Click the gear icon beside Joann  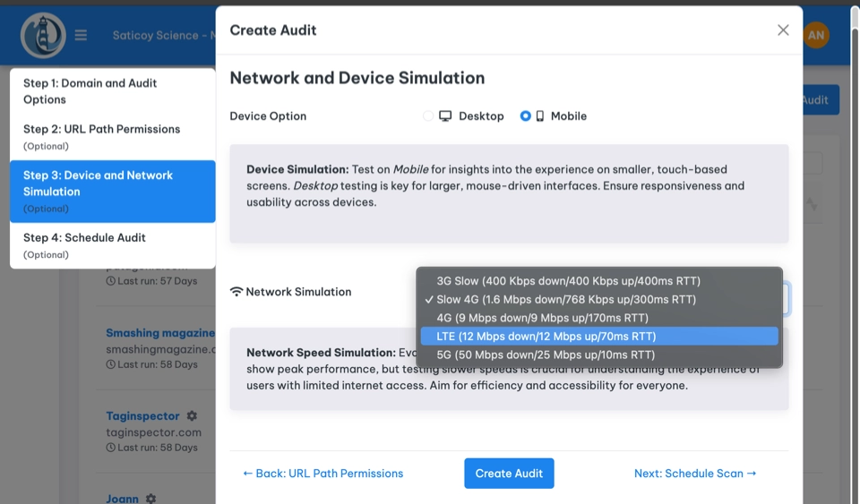tap(150, 499)
